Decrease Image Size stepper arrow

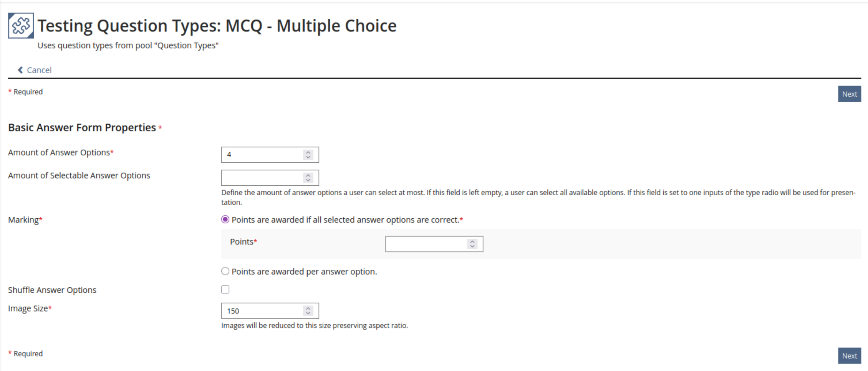coord(308,313)
